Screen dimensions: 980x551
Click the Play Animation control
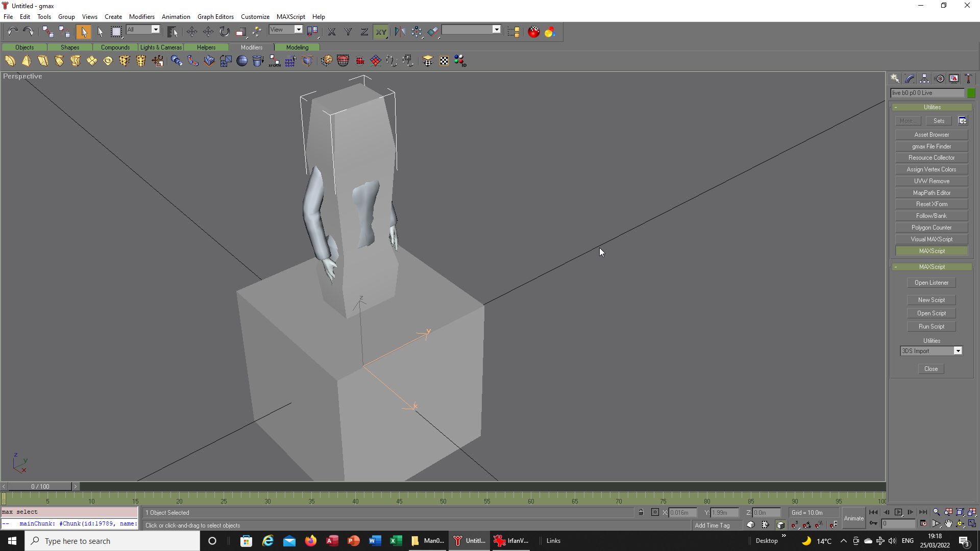tap(898, 512)
